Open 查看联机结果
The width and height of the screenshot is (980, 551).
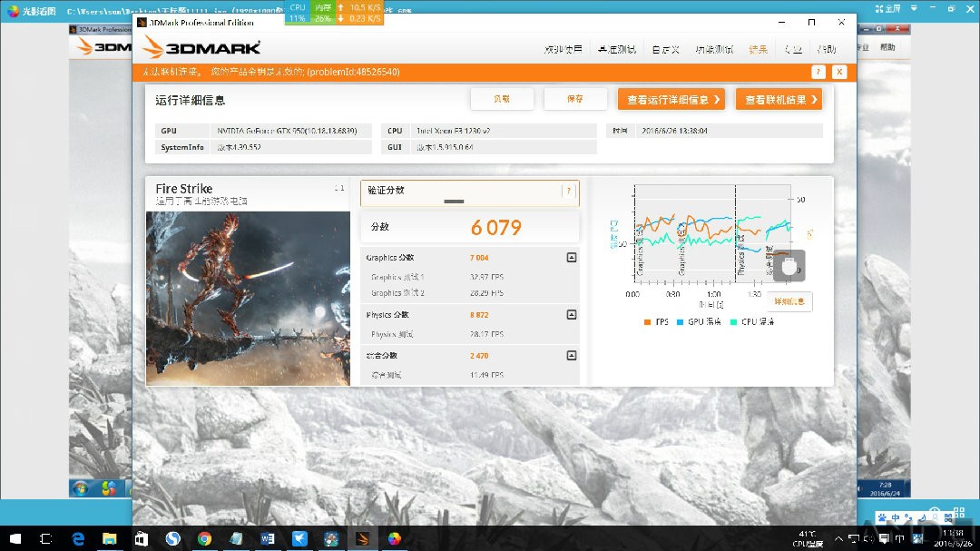coord(779,100)
